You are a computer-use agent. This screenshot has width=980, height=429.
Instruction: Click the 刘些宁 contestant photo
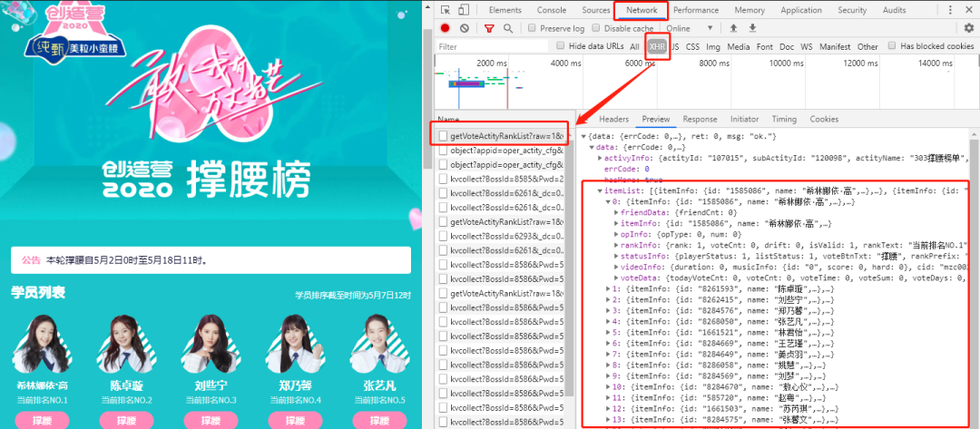211,344
